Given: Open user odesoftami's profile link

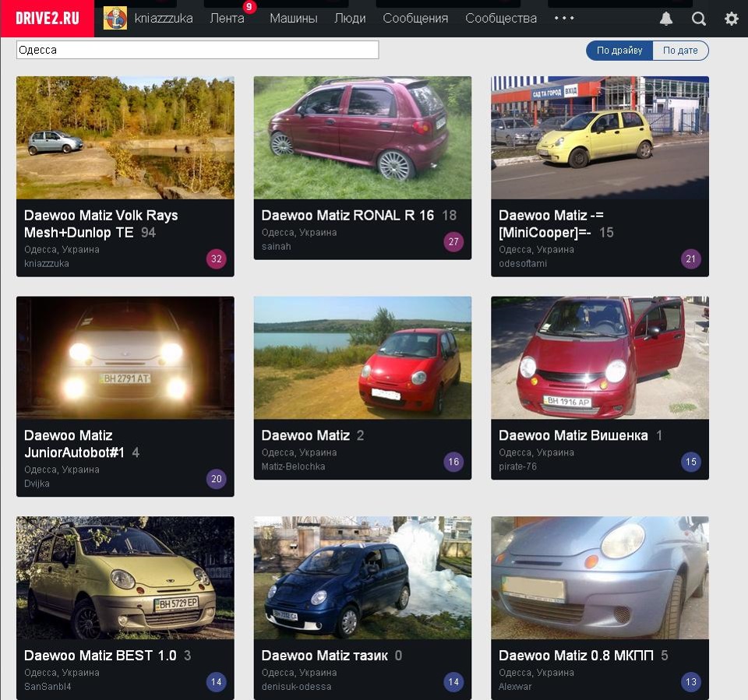Looking at the screenshot, I should point(522,264).
